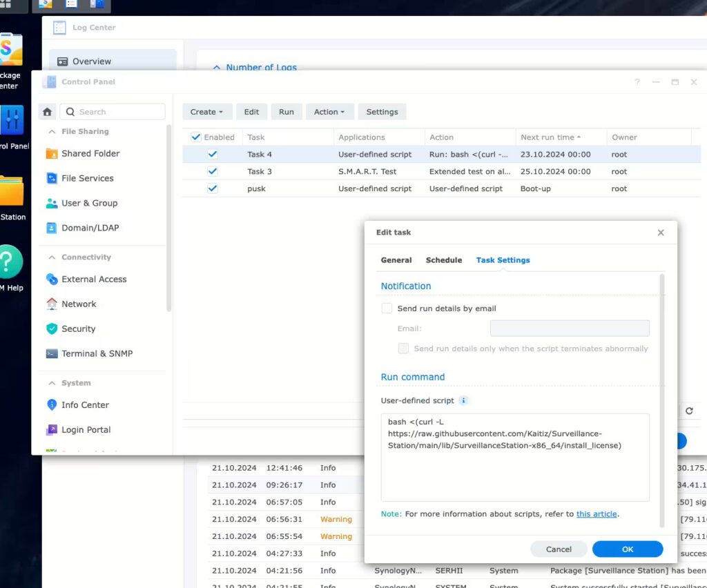The image size is (707, 588).
Task: Open Shared Folder settings icon
Action: click(x=52, y=154)
